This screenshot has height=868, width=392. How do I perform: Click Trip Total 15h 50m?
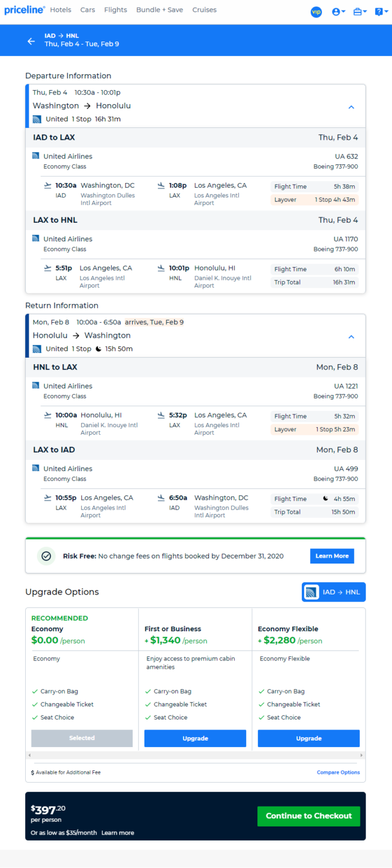tap(315, 512)
